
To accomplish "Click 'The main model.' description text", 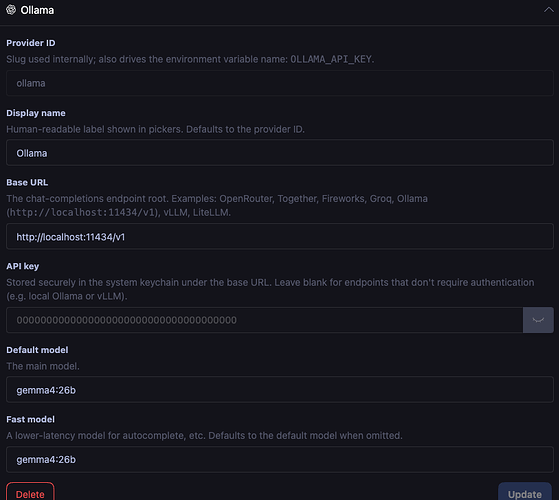I will tap(43, 366).
